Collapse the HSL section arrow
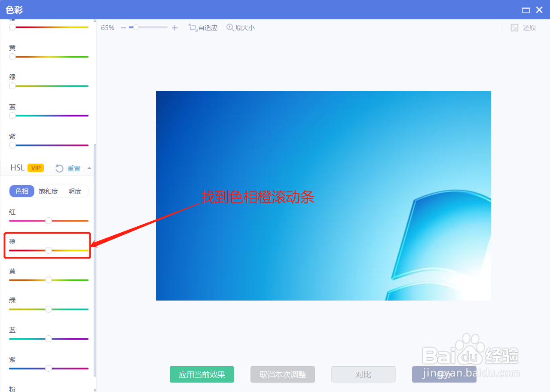550x392 pixels. tap(89, 168)
